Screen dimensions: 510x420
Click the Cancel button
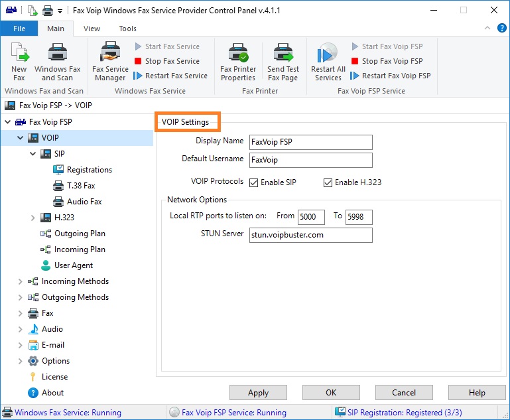pos(404,393)
